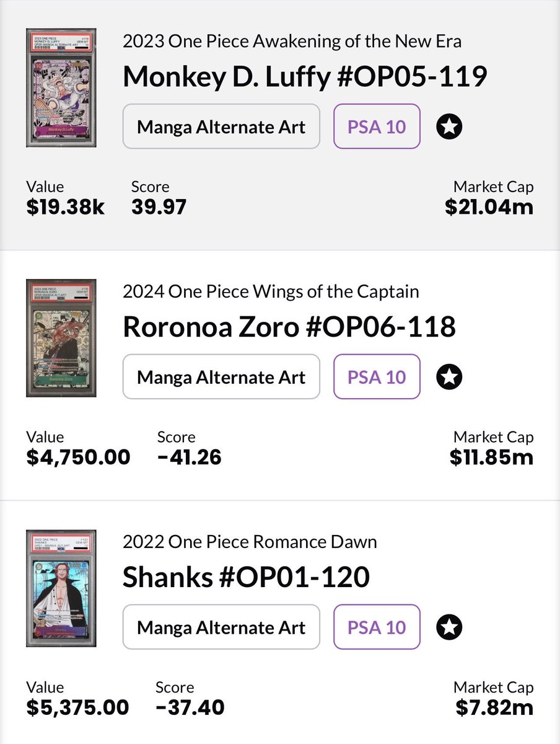The image size is (560, 744).
Task: Click 2023 One Piece Awakening of the New Era set
Action: [292, 42]
